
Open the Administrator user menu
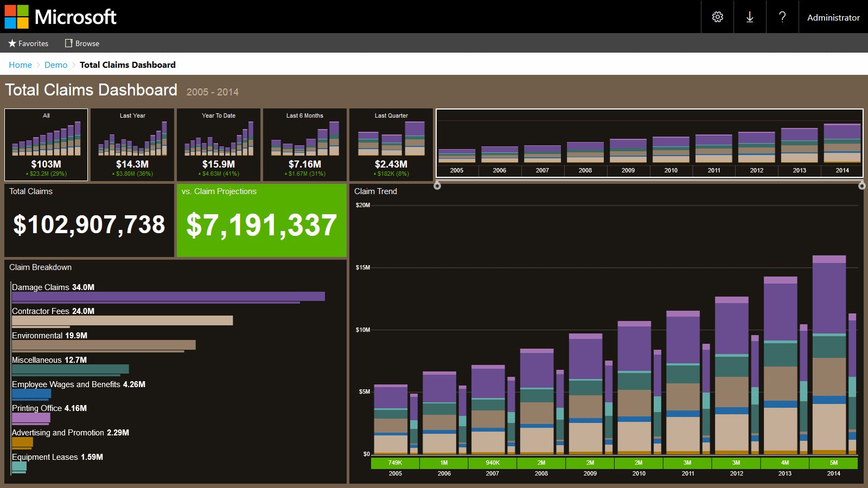tap(833, 17)
